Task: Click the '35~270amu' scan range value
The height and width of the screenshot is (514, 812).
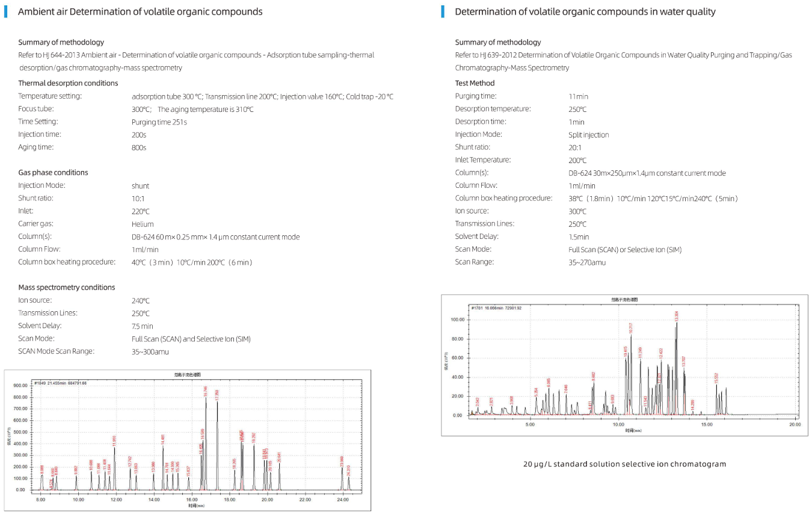Action: tap(586, 262)
